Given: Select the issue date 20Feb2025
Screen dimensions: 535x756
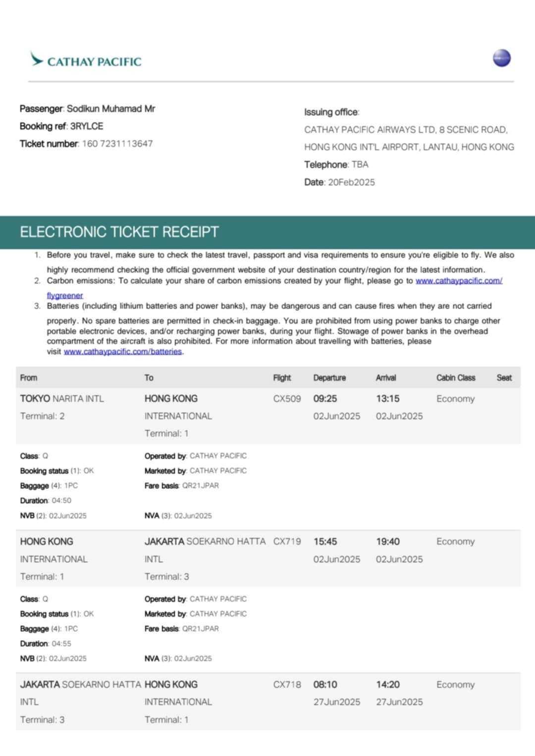Looking at the screenshot, I should click(351, 182).
